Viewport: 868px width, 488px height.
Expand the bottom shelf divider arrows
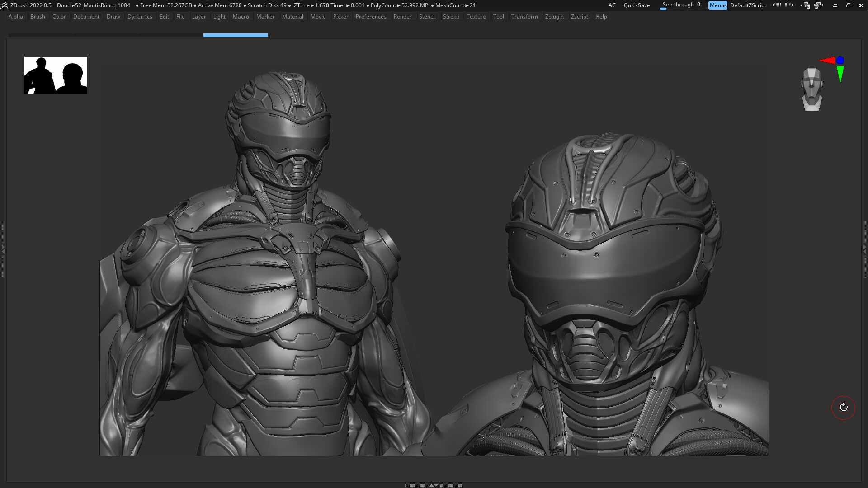(x=434, y=485)
